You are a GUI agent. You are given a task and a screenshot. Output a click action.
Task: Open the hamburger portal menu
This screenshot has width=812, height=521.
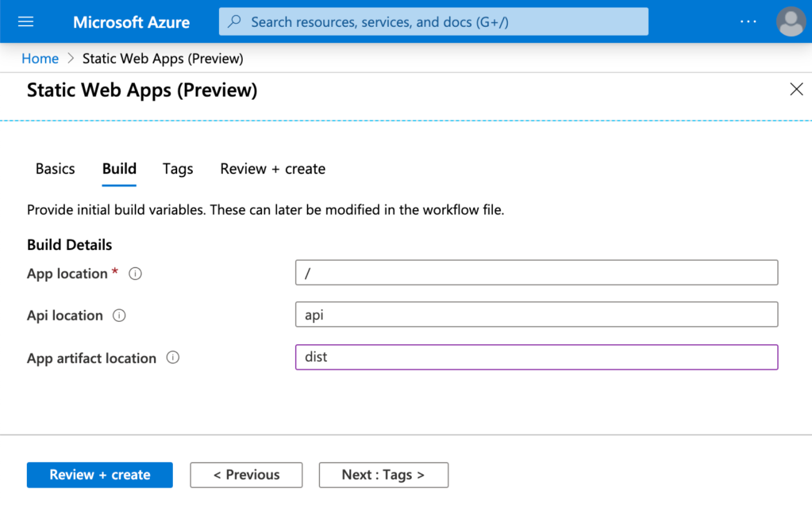click(25, 21)
